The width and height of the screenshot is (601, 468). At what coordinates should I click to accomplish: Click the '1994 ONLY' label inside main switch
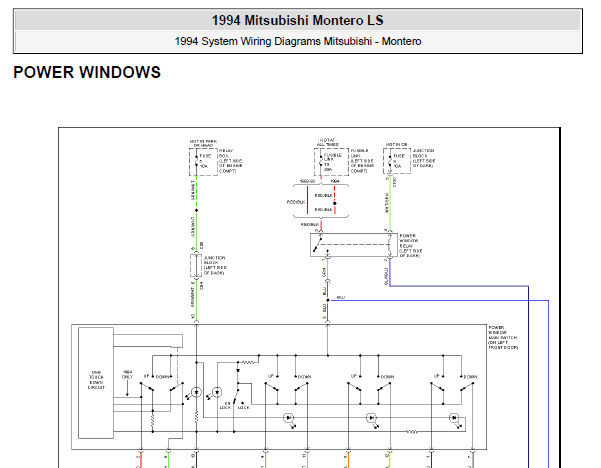[x=127, y=374]
